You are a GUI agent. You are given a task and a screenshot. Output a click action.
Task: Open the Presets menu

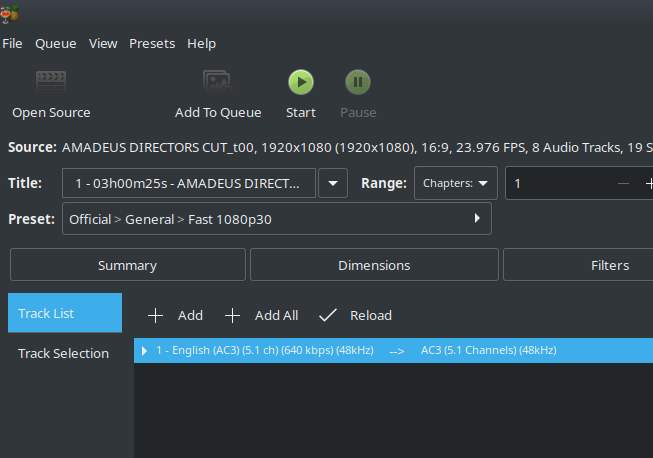(152, 44)
